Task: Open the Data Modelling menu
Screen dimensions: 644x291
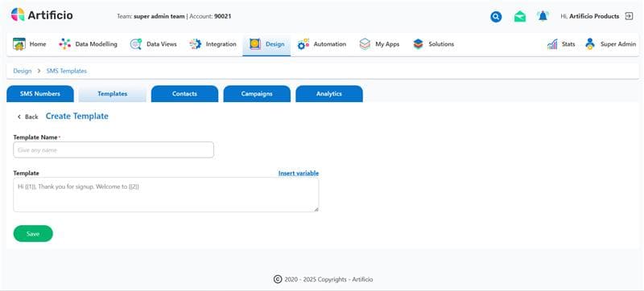Action: (96, 44)
